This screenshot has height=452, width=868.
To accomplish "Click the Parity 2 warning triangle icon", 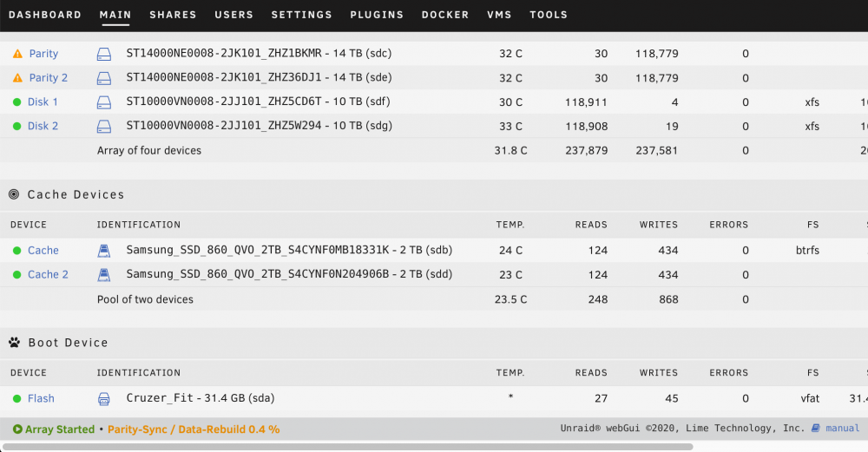I will tap(17, 78).
